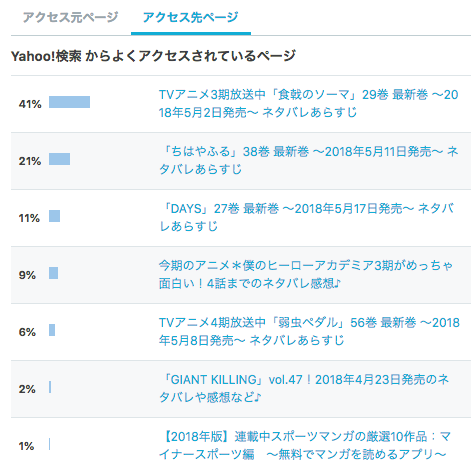Click the 11% access bar
Screen dimensions: 476x474
[54, 216]
